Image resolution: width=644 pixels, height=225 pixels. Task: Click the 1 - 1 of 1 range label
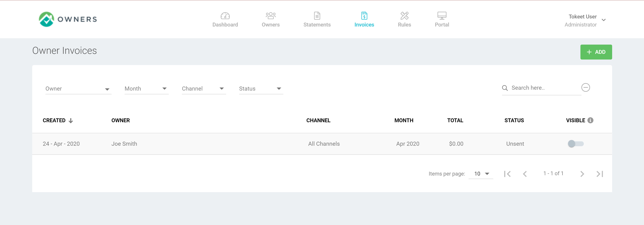click(x=553, y=174)
